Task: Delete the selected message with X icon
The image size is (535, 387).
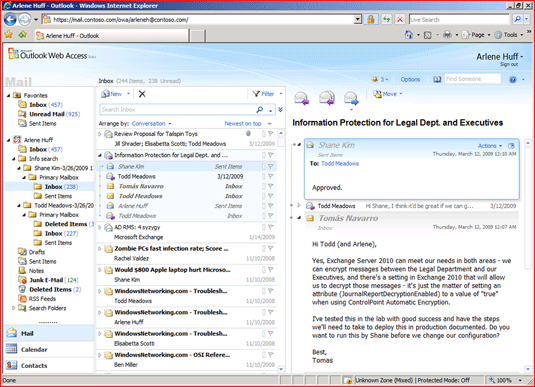Action: click(x=142, y=94)
